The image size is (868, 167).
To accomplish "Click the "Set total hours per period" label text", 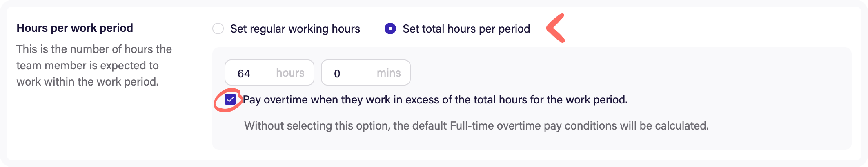I will click(x=466, y=29).
